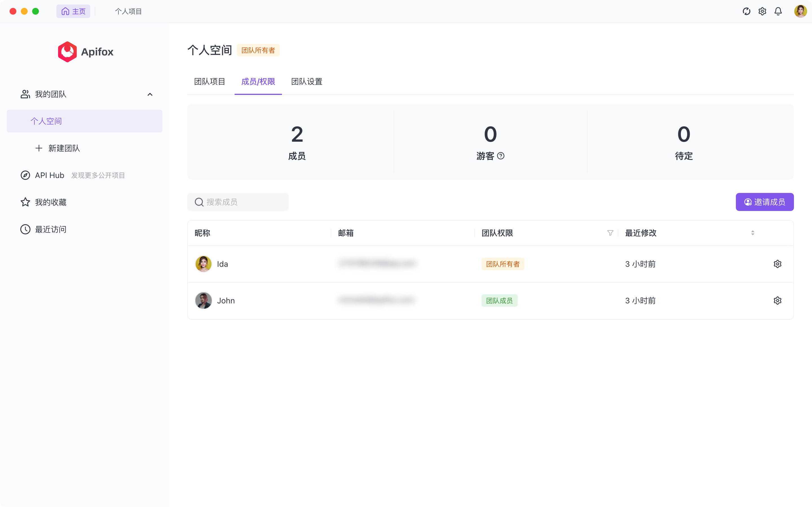Click the user avatar in the top-right corner
The width and height of the screenshot is (812, 507).
tap(800, 11)
